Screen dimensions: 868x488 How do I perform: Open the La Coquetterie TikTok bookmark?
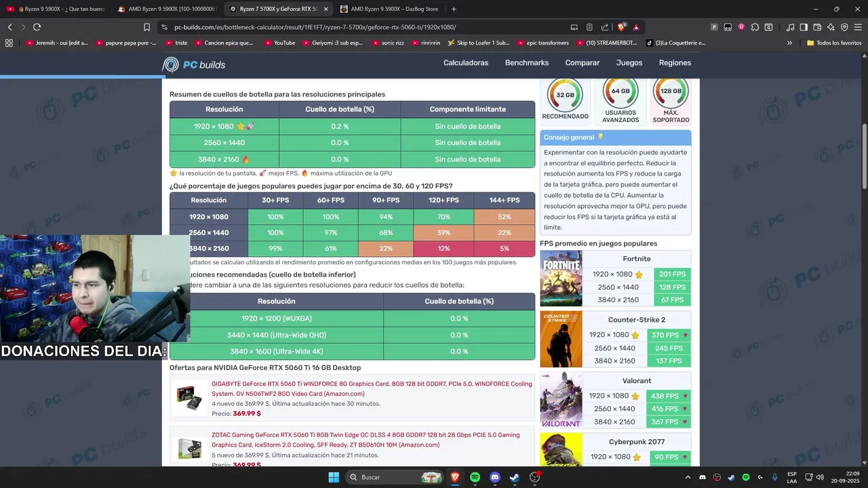(675, 43)
